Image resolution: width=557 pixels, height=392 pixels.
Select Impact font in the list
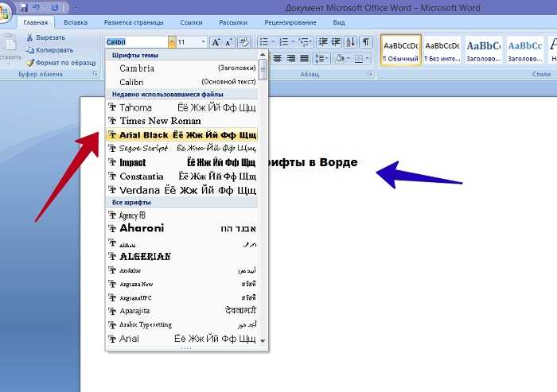point(182,162)
